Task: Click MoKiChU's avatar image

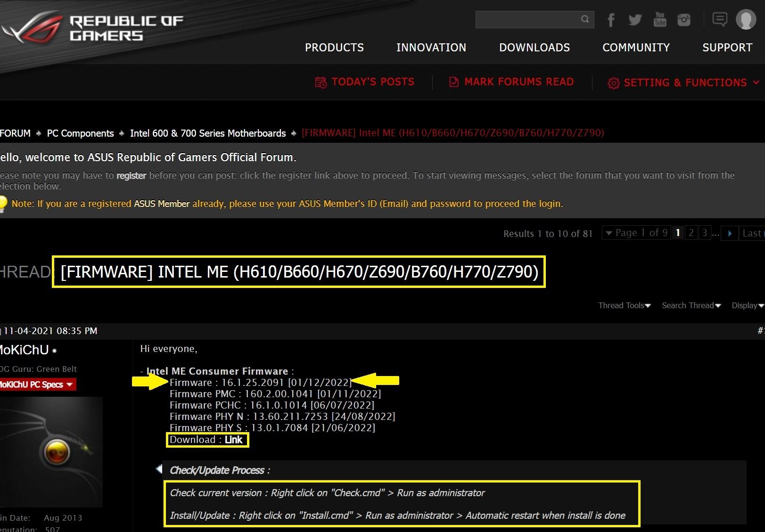Action: point(51,452)
